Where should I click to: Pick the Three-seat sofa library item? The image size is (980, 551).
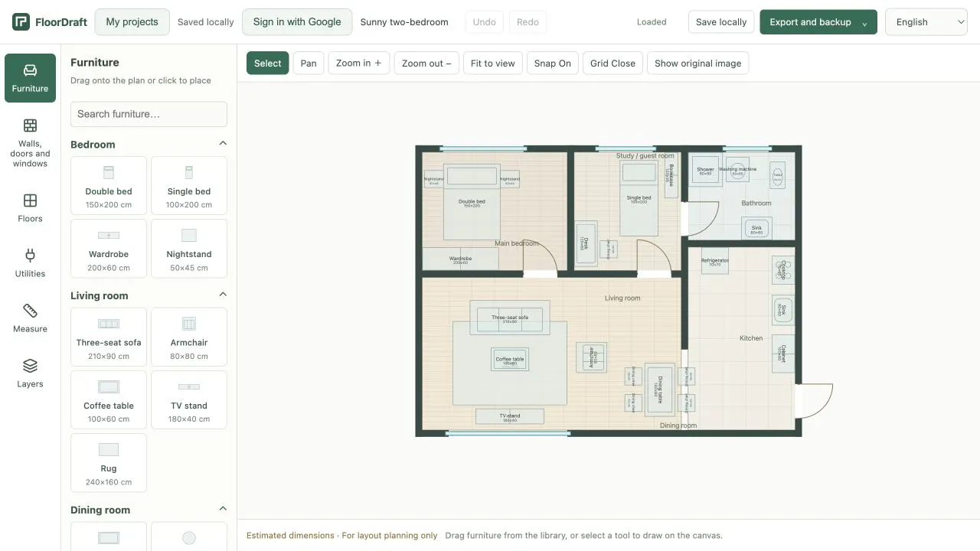109,337
